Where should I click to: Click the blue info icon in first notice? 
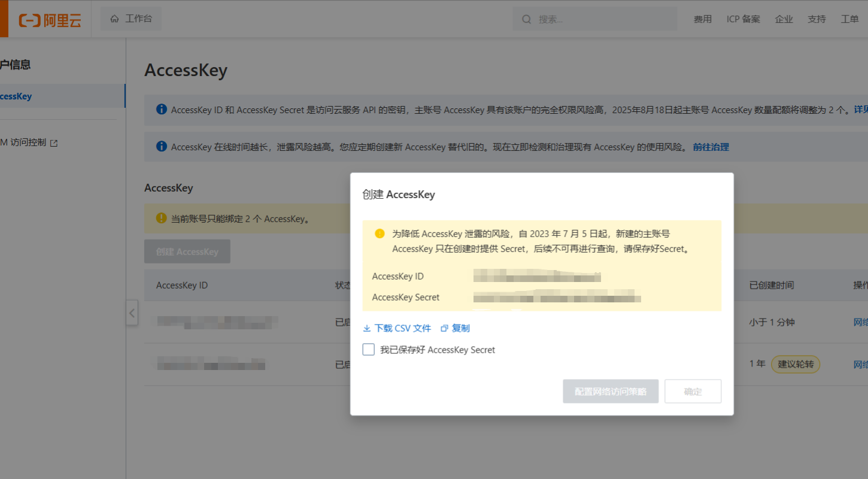coord(161,110)
